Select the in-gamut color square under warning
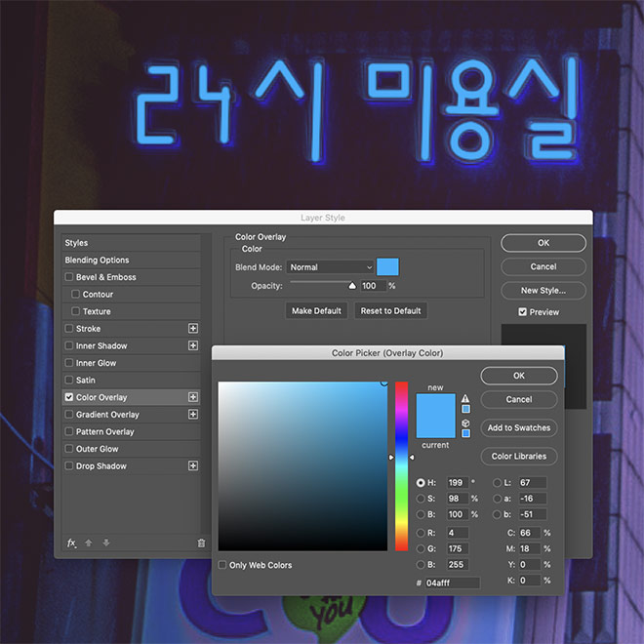The width and height of the screenshot is (644, 644). click(x=465, y=409)
